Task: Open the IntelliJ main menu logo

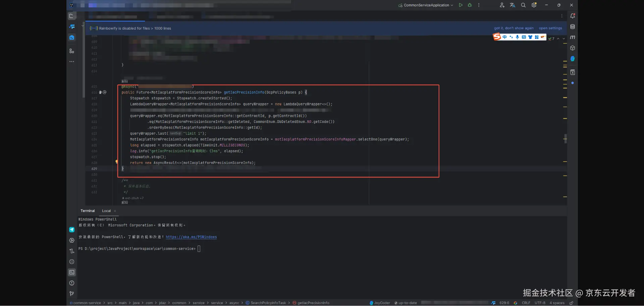Action: (x=71, y=5)
